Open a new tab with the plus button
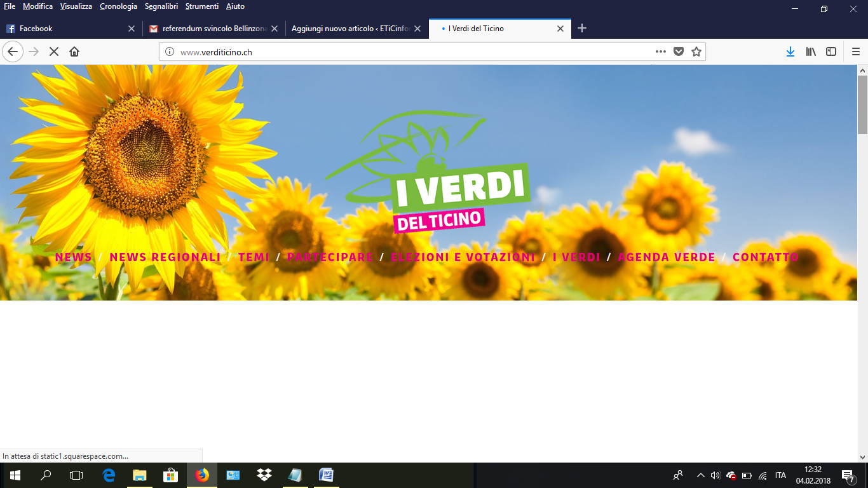The height and width of the screenshot is (488, 868). pos(582,28)
